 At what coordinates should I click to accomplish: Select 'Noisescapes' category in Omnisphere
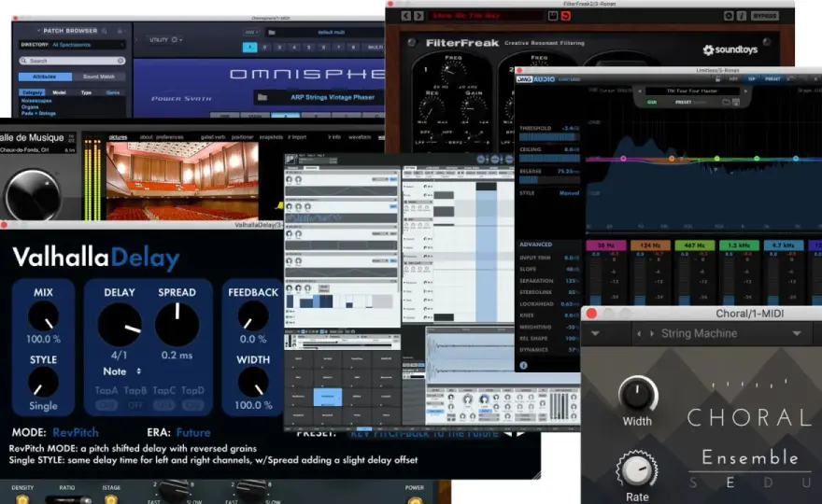click(x=36, y=101)
